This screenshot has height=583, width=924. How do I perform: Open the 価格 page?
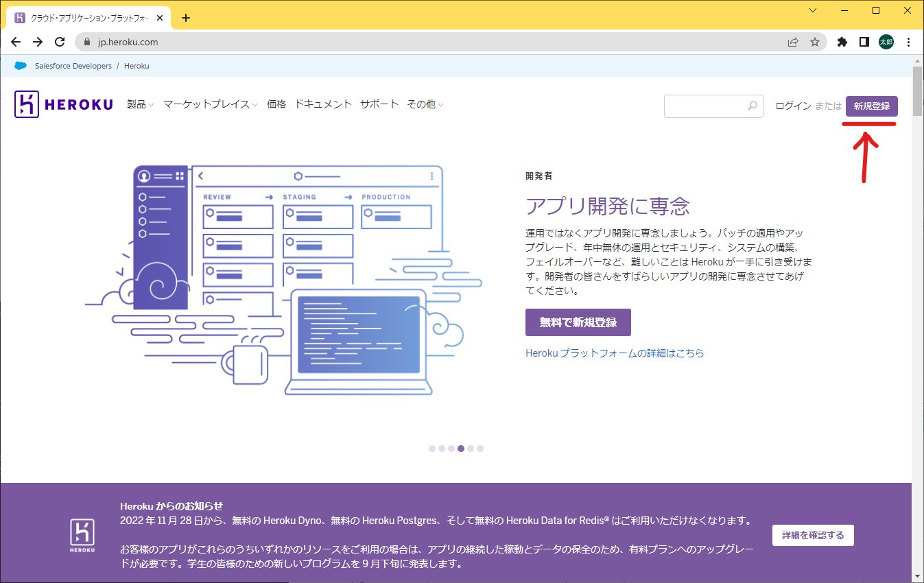276,104
